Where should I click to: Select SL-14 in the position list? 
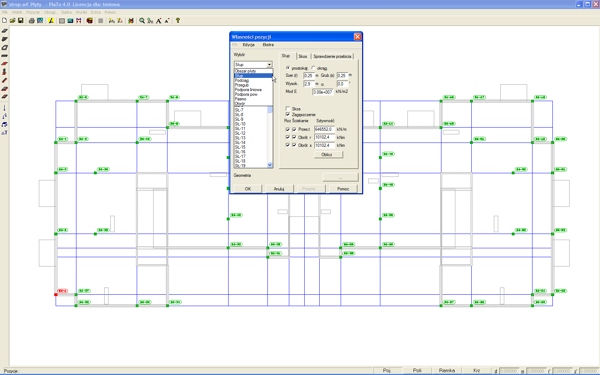tap(250, 142)
